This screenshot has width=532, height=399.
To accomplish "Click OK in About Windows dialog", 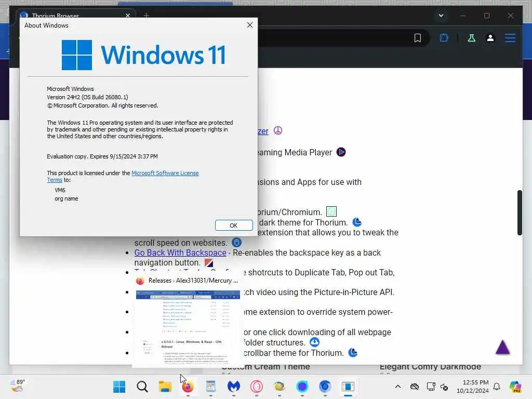I will [234, 225].
